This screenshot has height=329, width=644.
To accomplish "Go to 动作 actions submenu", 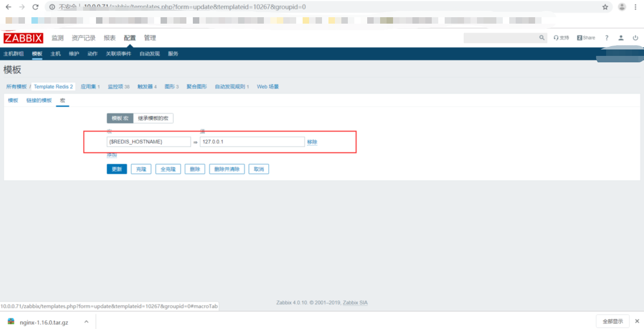I will tap(93, 54).
